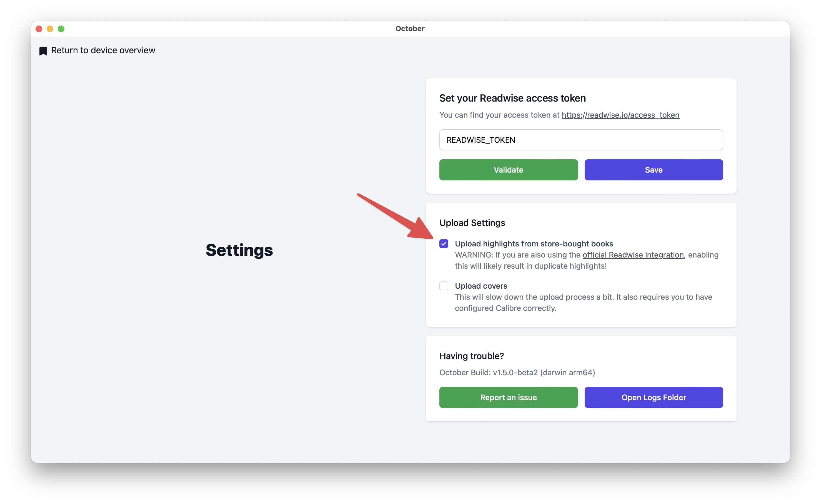821x504 pixels.
Task: Click the October title bar text
Action: tap(410, 29)
